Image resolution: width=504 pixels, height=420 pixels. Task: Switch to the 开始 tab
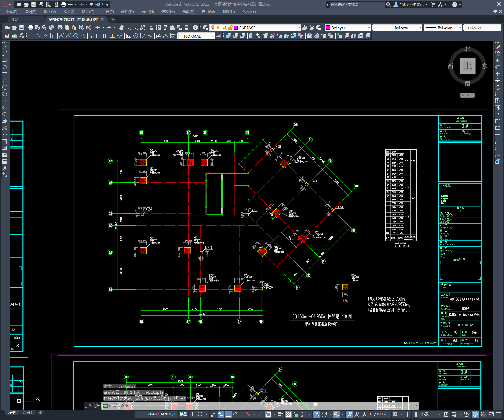(15, 19)
